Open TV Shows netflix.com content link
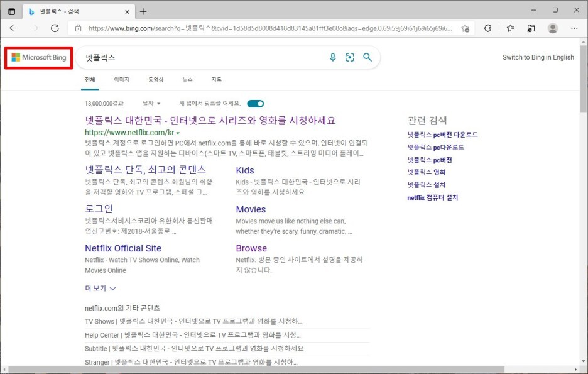 click(x=193, y=321)
